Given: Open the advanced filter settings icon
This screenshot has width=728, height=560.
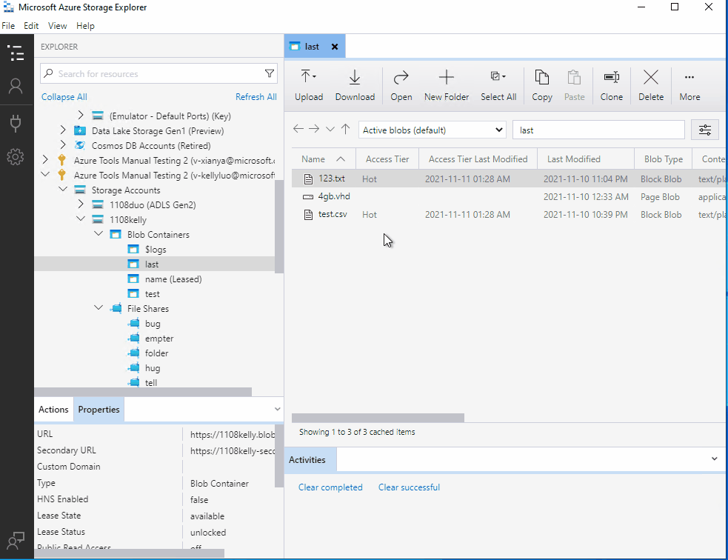Looking at the screenshot, I should pyautogui.click(x=704, y=129).
